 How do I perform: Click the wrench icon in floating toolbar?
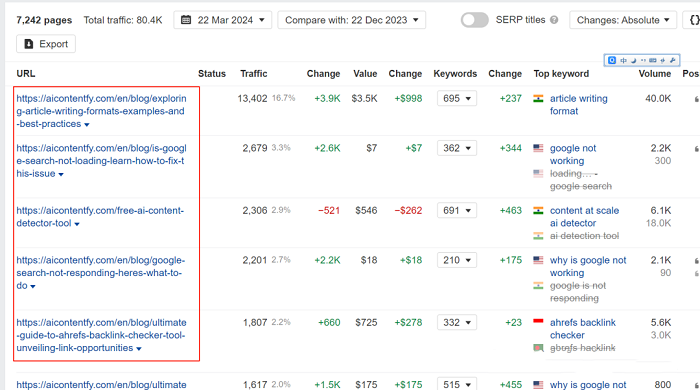tap(673, 60)
